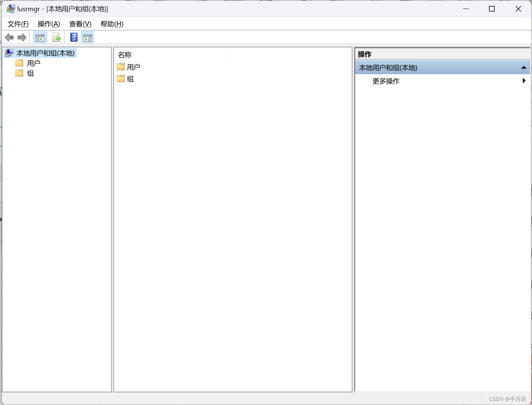Click the lusrmgr title bar app icon
The height and width of the screenshot is (405, 532).
tap(11, 9)
